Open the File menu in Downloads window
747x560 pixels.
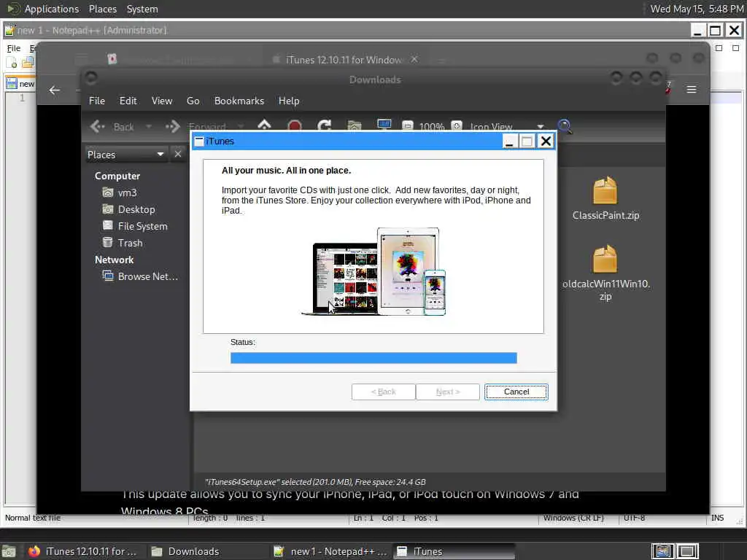(97, 101)
